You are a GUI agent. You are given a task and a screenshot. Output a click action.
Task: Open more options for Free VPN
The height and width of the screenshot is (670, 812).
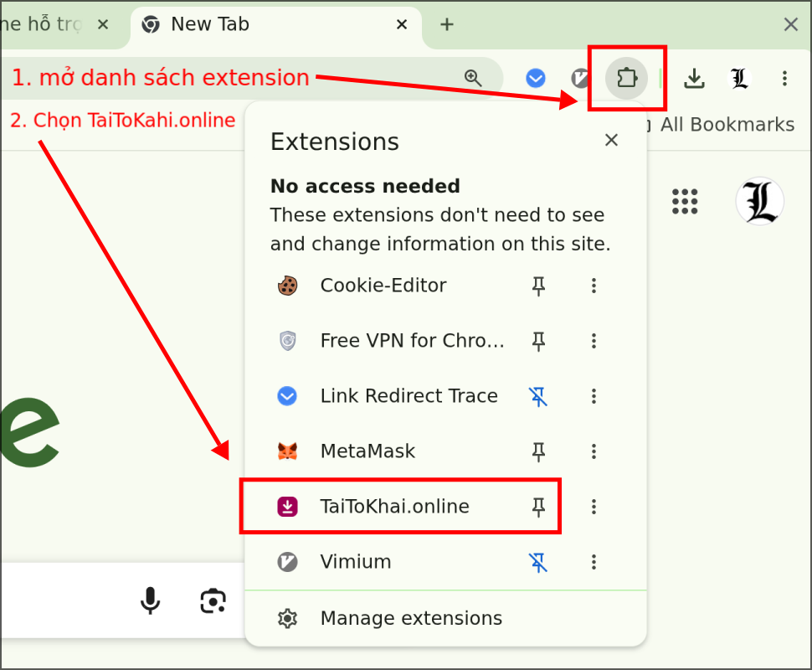click(594, 341)
